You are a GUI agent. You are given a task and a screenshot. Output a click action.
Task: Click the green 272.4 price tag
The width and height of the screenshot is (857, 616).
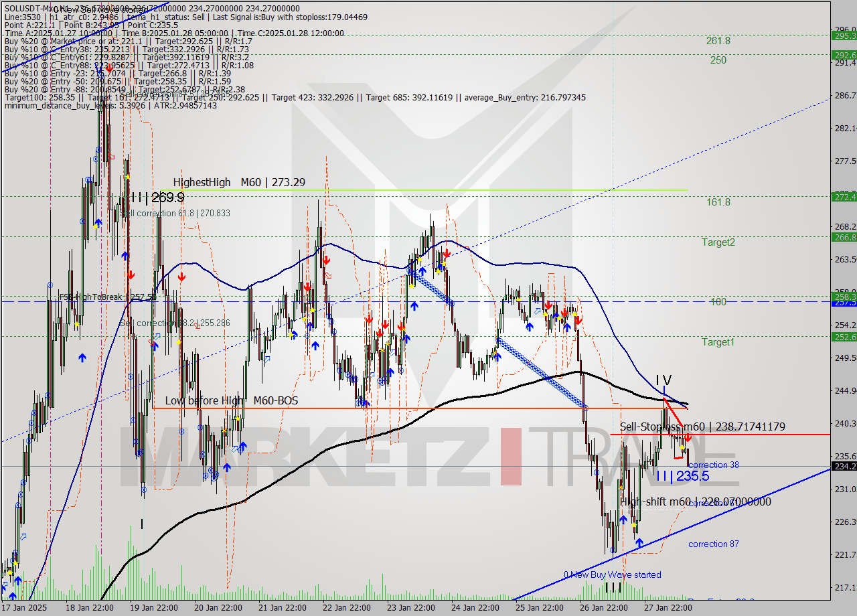844,197
